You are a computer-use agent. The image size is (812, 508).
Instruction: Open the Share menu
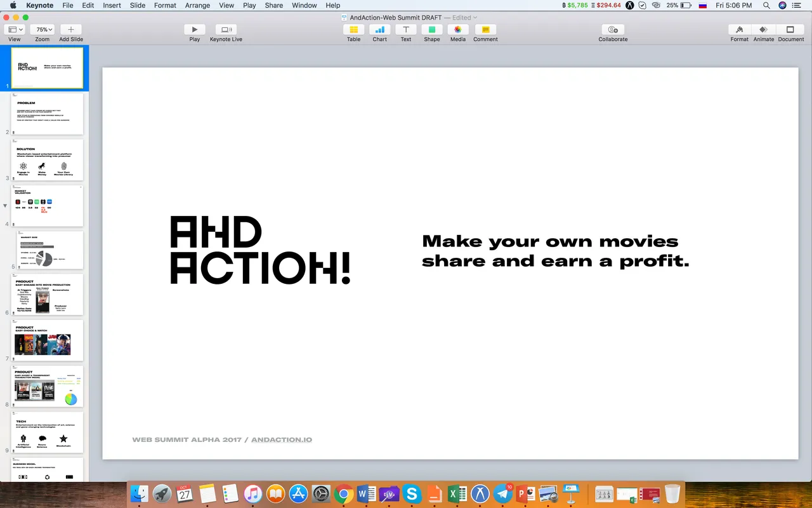(274, 5)
